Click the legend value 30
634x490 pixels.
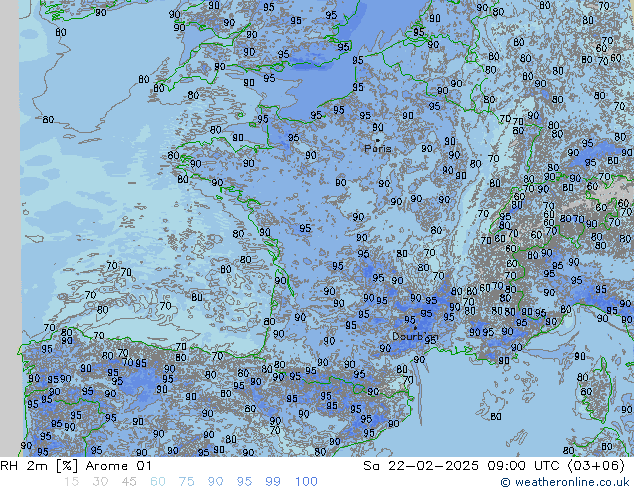coord(100,482)
